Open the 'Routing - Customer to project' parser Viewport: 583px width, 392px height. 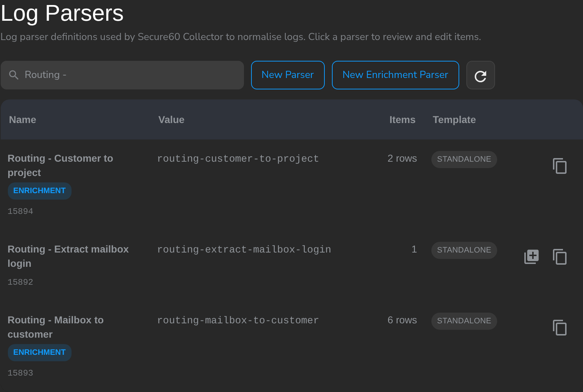click(x=60, y=166)
